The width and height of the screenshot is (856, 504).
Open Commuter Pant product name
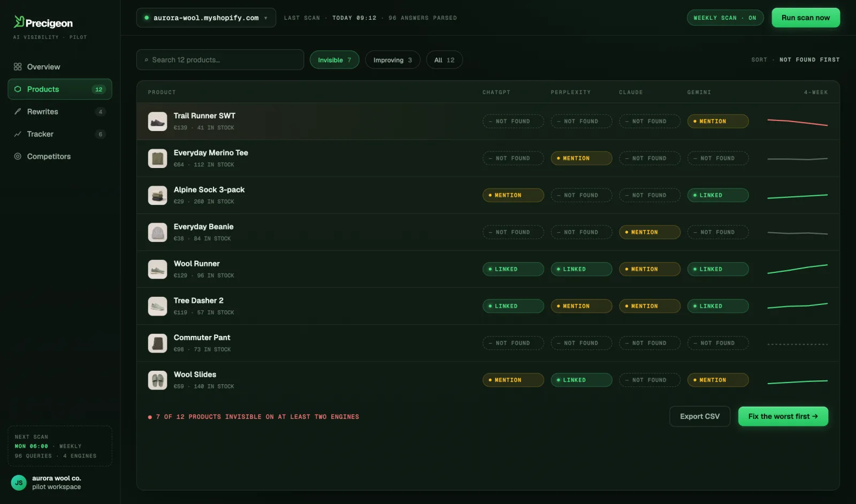(202, 338)
